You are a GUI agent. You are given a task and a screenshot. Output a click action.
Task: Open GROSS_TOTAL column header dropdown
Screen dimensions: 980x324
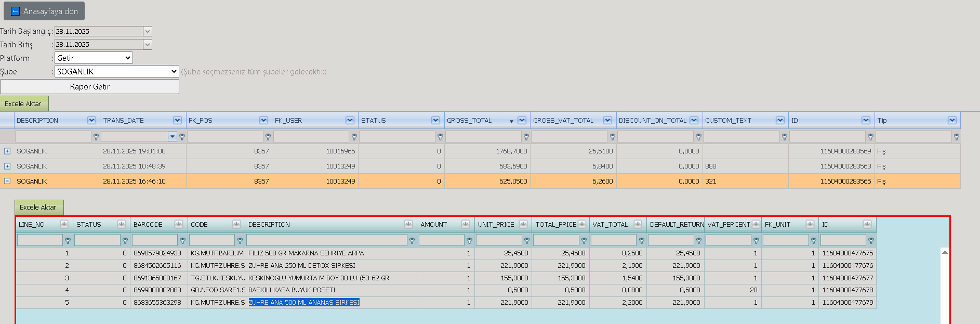(x=522, y=120)
